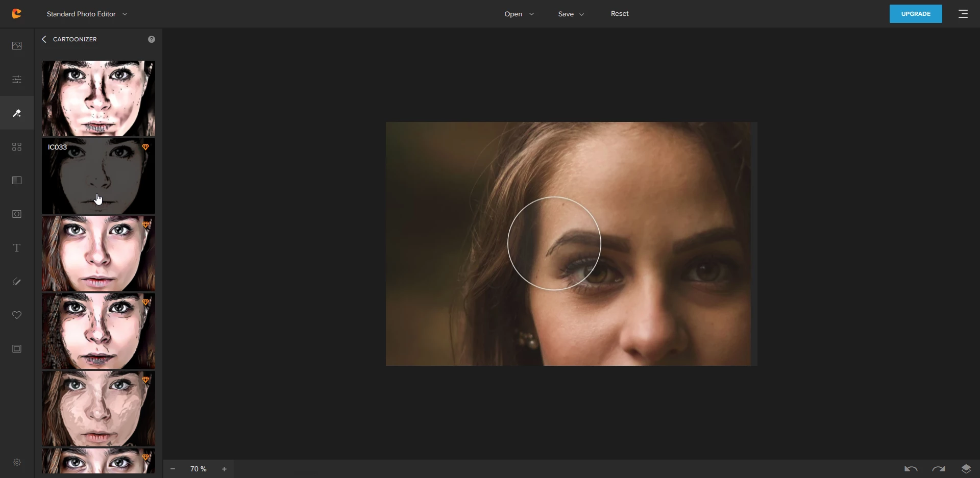Apply the partially visible bottom cartoon thumbnail
This screenshot has width=980, height=478.
point(99,461)
